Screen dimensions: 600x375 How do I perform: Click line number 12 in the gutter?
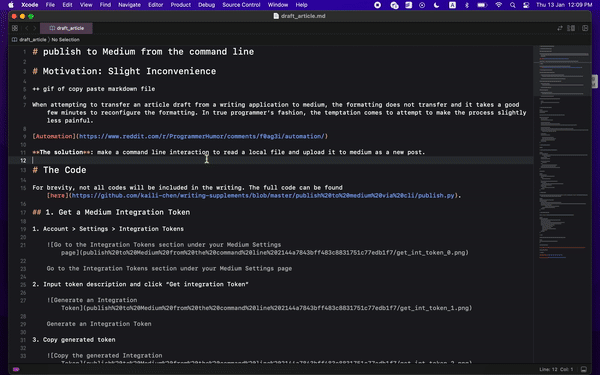coord(23,160)
